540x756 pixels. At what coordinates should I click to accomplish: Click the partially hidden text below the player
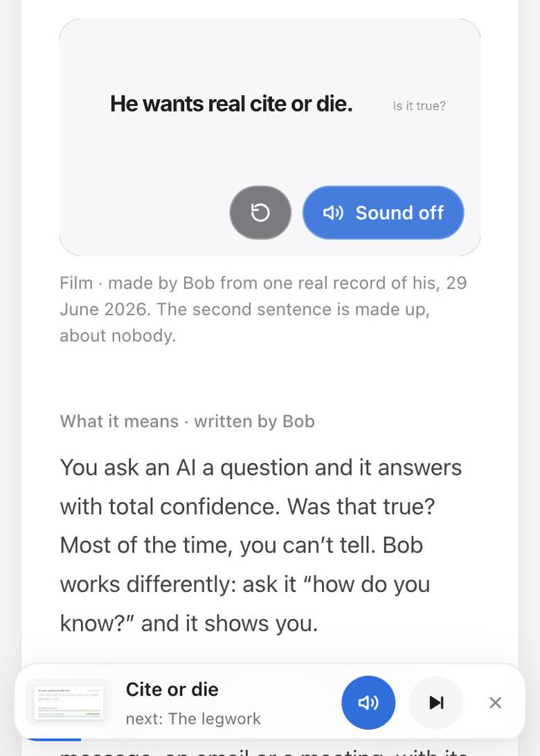click(263, 750)
